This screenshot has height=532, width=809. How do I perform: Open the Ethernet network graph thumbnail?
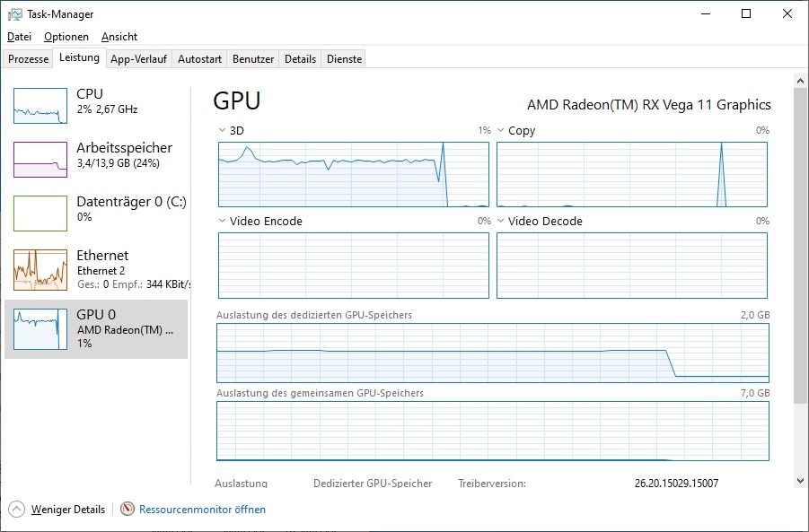coord(40,270)
